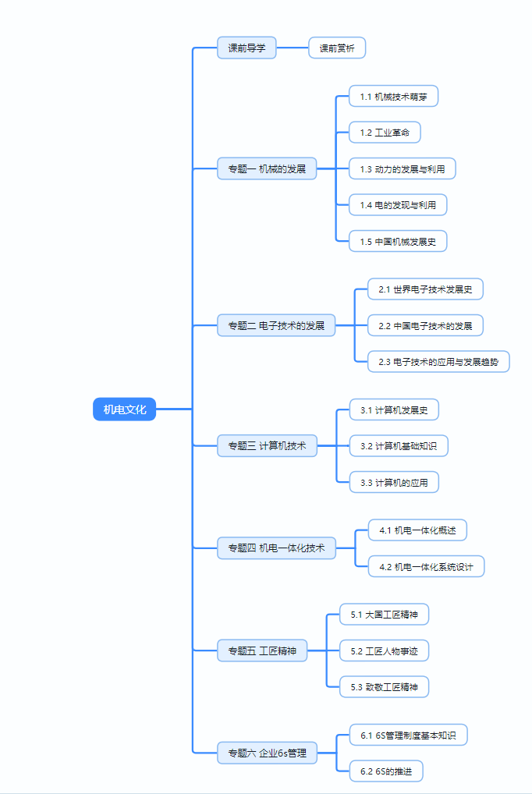Select node 3.3 计算机的应用
The image size is (532, 794).
(x=394, y=483)
